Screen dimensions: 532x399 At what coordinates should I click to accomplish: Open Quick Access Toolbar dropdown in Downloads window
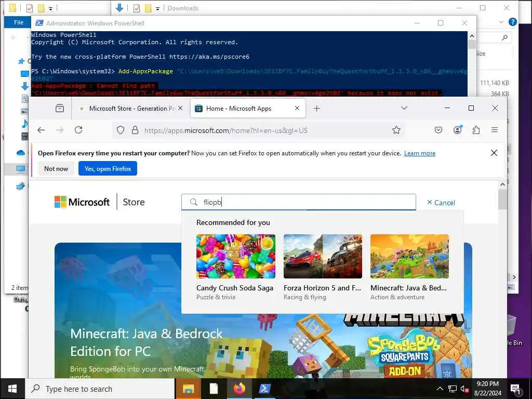157,8
